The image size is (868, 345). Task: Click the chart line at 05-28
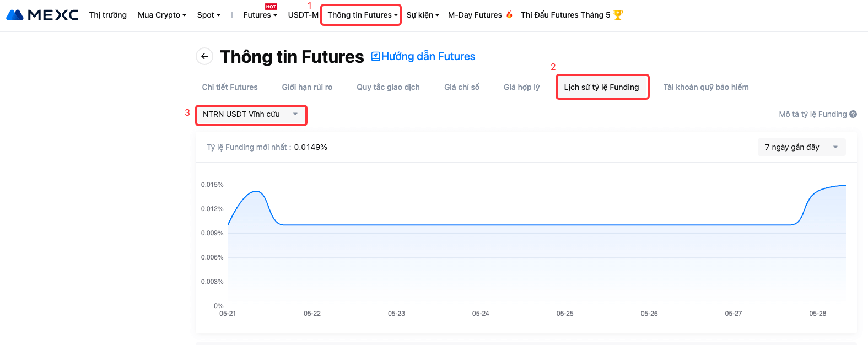point(818,191)
